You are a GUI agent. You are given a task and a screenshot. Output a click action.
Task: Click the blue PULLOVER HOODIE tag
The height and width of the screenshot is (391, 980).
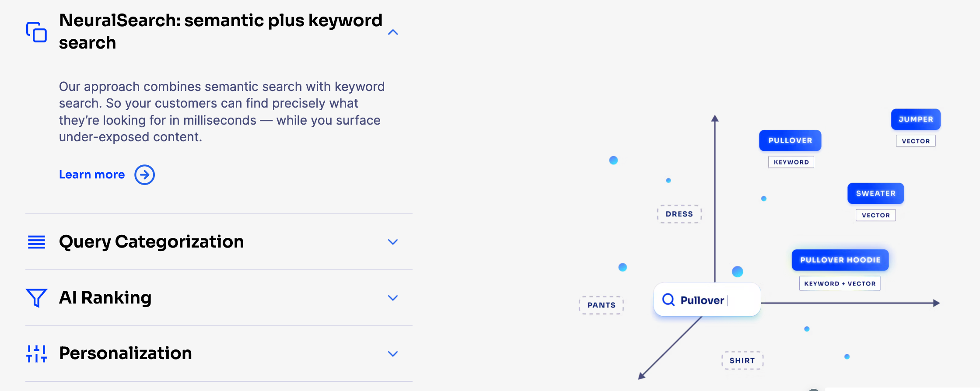[x=840, y=260]
